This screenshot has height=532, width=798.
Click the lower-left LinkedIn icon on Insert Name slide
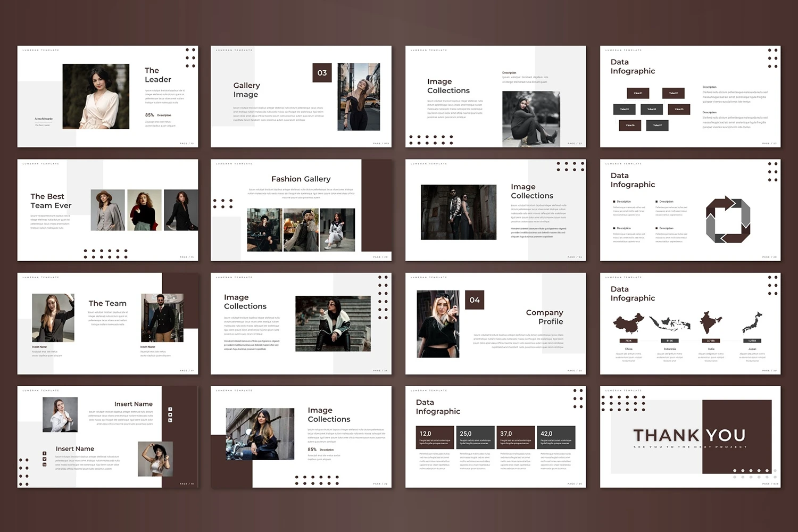[x=45, y=464]
